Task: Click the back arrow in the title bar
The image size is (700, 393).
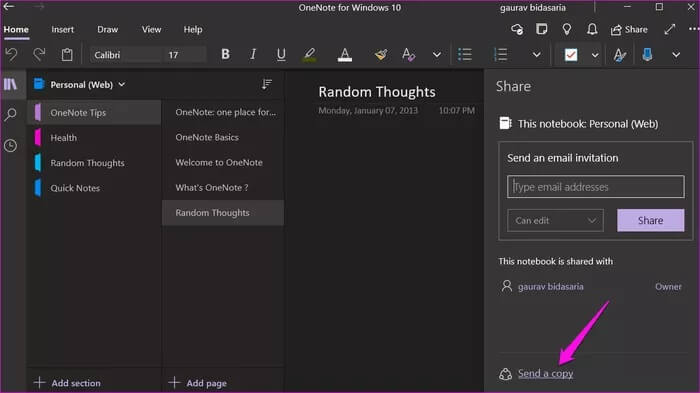Action: 8,7
